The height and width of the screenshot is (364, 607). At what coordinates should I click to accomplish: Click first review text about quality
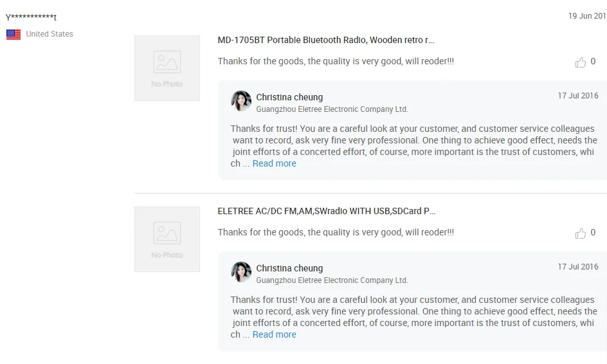[x=336, y=61]
